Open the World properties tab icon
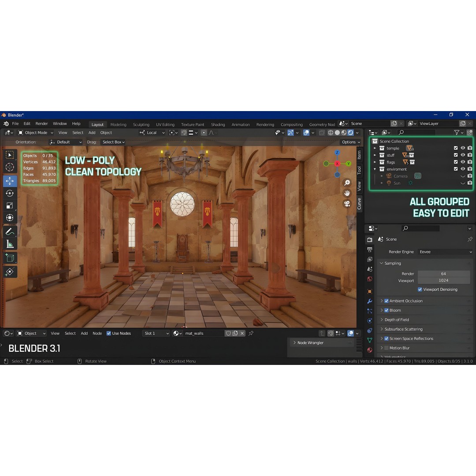The image size is (476, 476). [370, 279]
